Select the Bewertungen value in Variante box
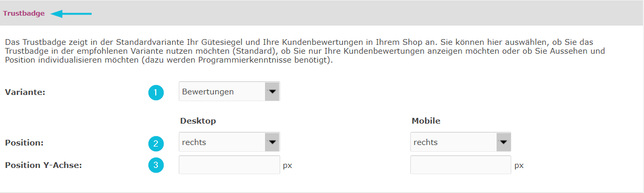This screenshot has width=644, height=193. (x=208, y=92)
